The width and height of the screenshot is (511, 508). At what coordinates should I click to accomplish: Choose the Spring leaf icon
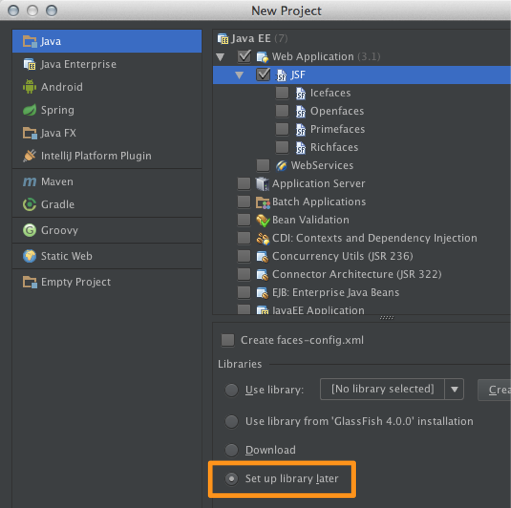click(29, 110)
